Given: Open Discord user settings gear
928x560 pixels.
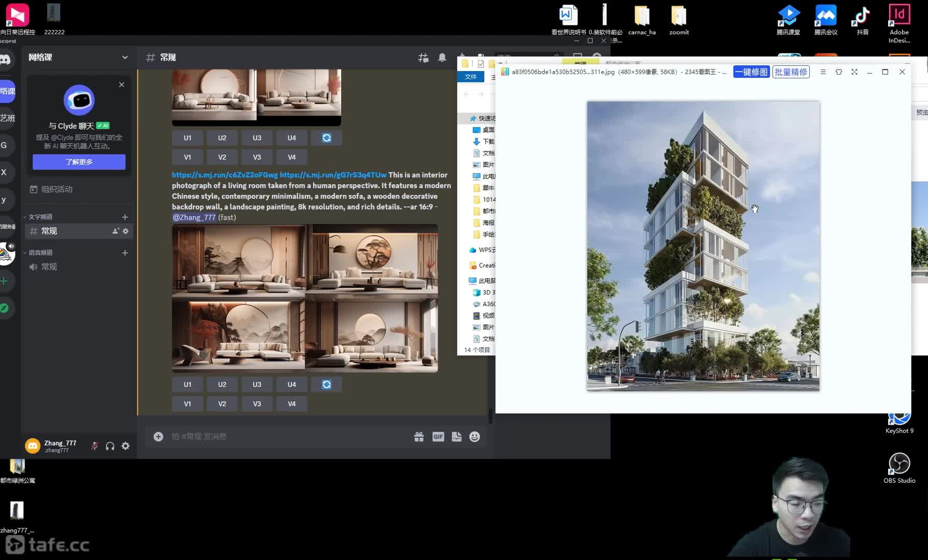Looking at the screenshot, I should (x=125, y=446).
